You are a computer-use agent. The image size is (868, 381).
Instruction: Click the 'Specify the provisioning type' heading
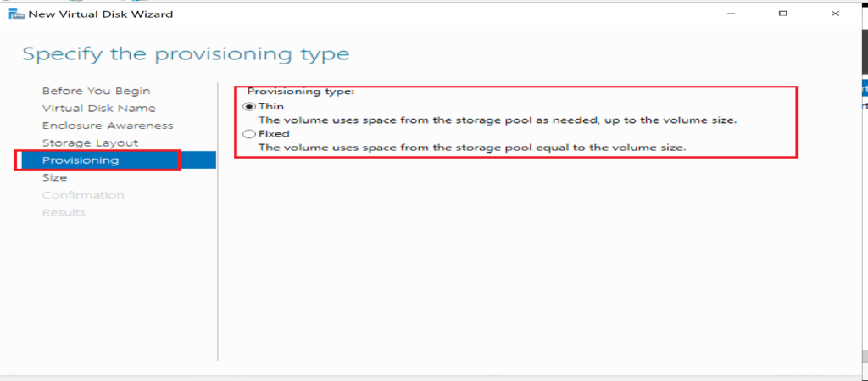pyautogui.click(x=186, y=54)
